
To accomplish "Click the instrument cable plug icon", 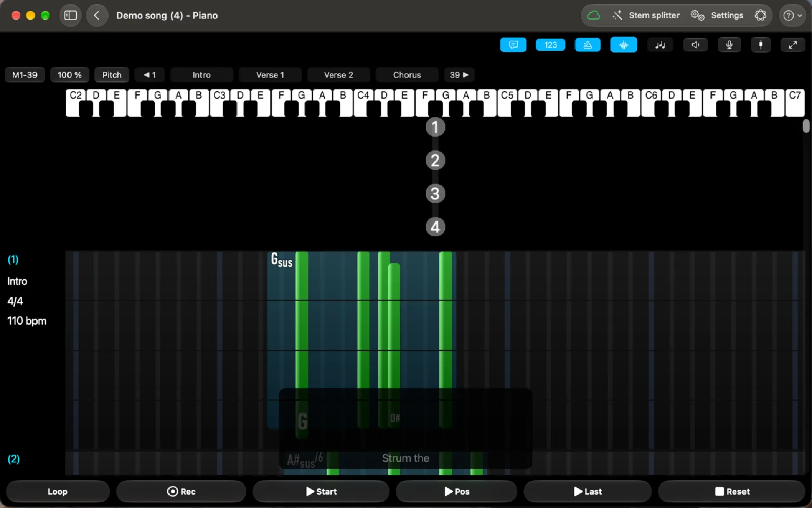I will [760, 45].
